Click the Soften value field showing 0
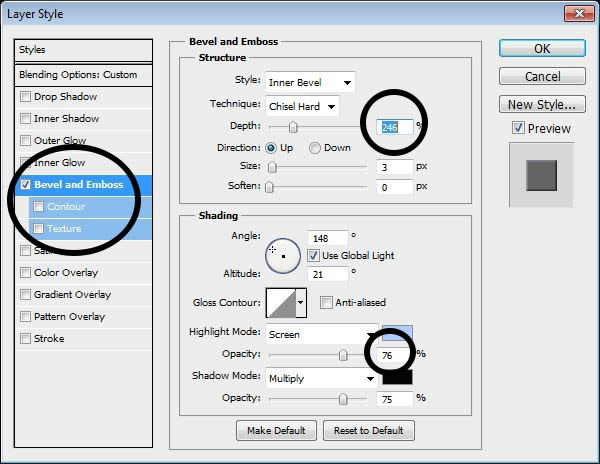 click(395, 187)
